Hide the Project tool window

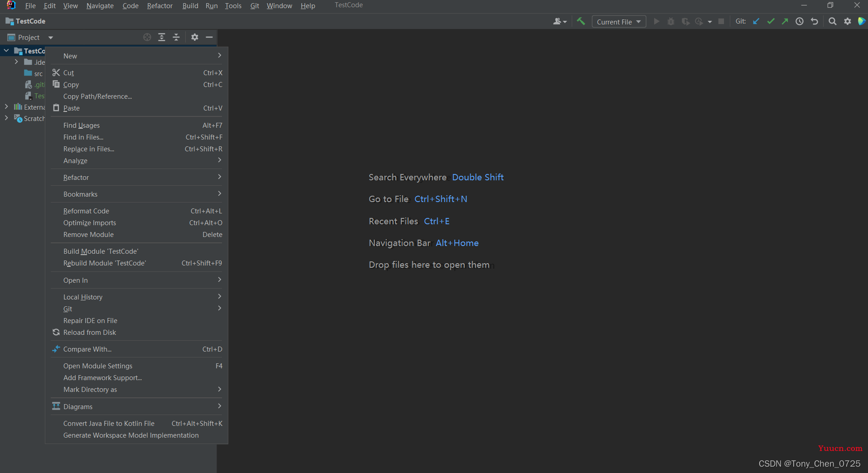(x=209, y=37)
